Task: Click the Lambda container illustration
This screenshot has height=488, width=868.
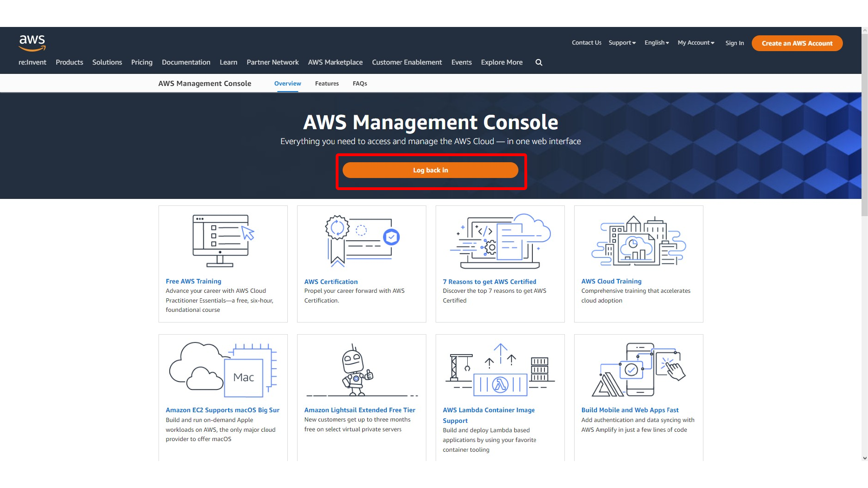Action: coord(500,370)
